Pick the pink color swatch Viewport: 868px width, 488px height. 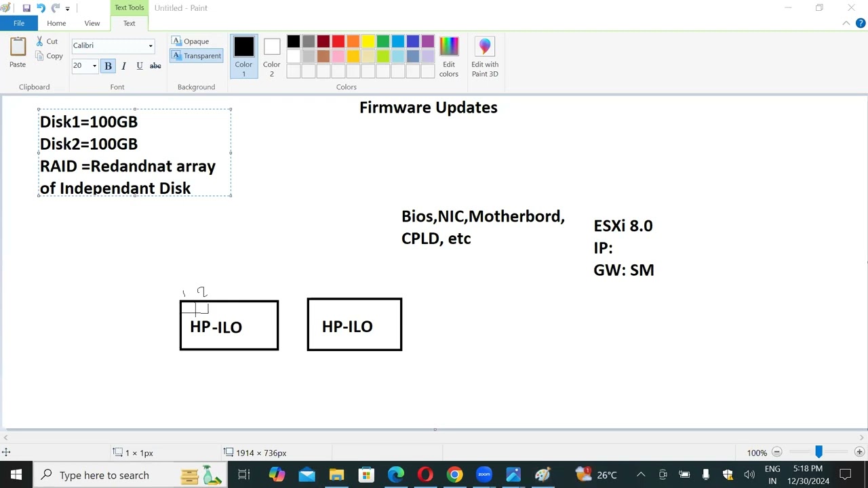pyautogui.click(x=338, y=56)
